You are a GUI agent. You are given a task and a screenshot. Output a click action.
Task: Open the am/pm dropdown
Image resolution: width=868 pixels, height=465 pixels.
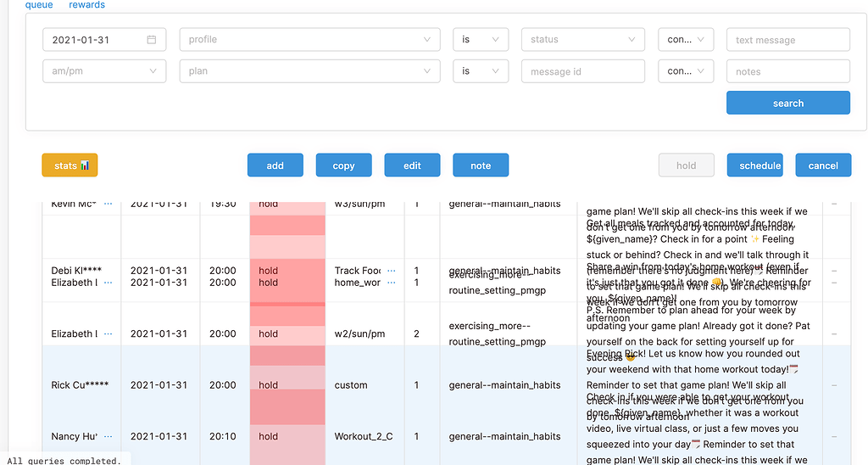104,71
